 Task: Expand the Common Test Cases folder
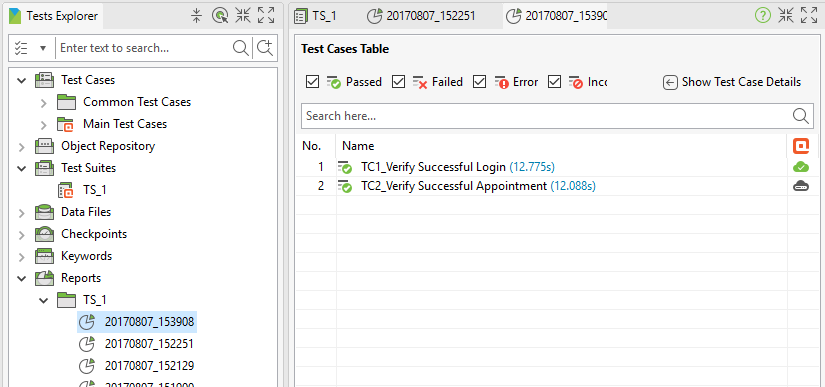tap(44, 103)
